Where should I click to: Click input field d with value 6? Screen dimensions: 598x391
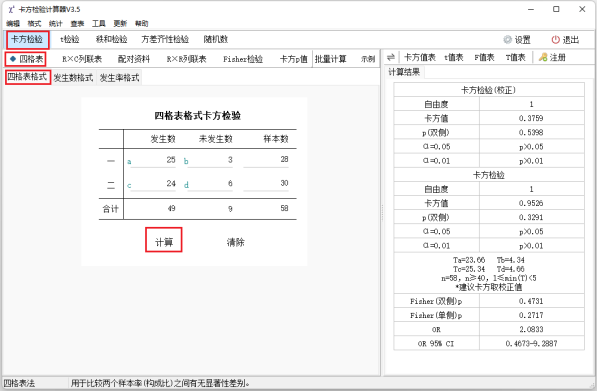click(210, 184)
